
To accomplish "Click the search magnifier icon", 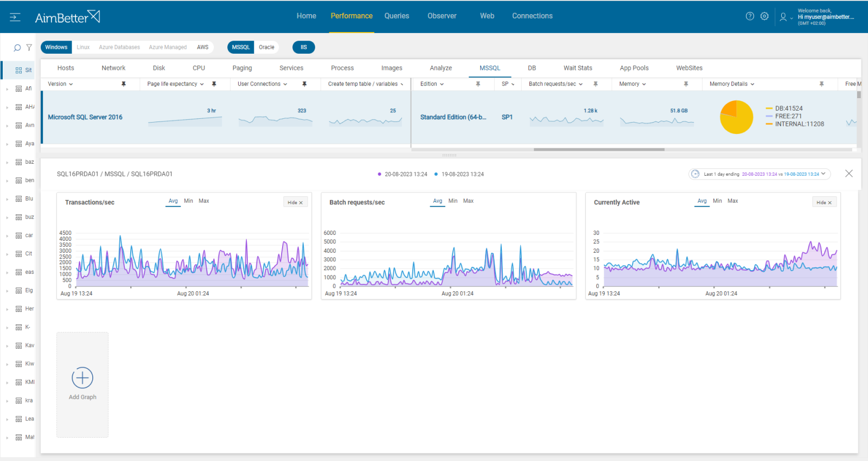I will (x=17, y=48).
